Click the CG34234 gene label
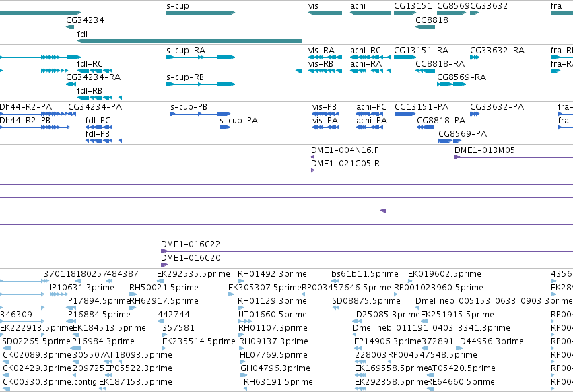 pos(85,20)
